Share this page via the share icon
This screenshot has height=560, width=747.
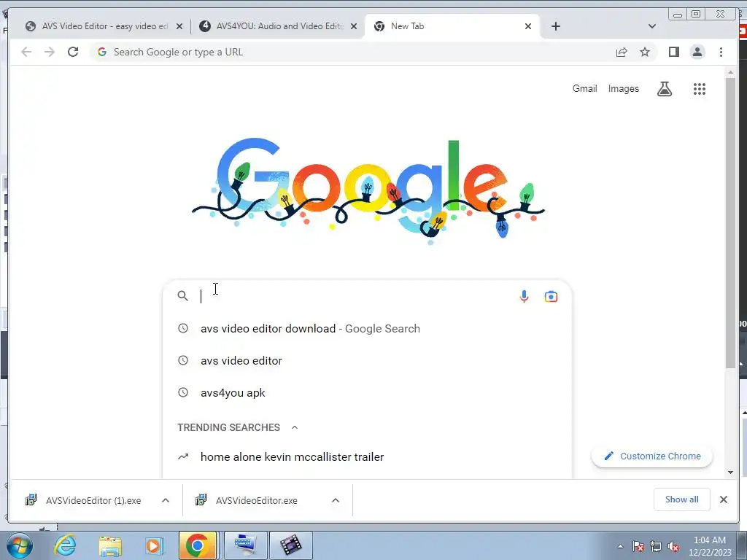pyautogui.click(x=622, y=52)
